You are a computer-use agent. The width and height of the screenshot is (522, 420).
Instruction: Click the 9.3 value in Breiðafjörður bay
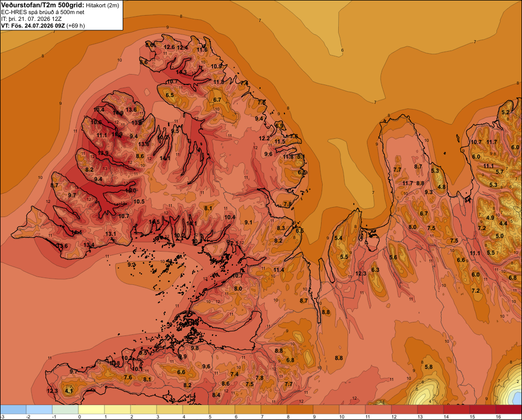tap(132, 265)
